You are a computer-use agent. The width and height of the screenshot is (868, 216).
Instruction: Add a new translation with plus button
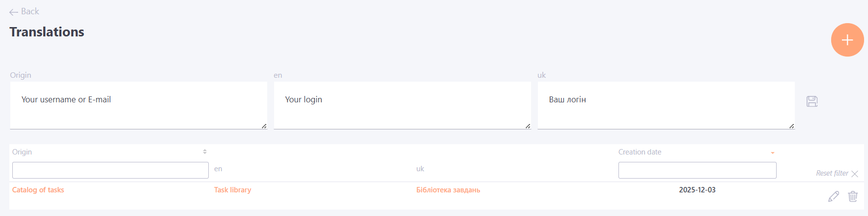(847, 40)
